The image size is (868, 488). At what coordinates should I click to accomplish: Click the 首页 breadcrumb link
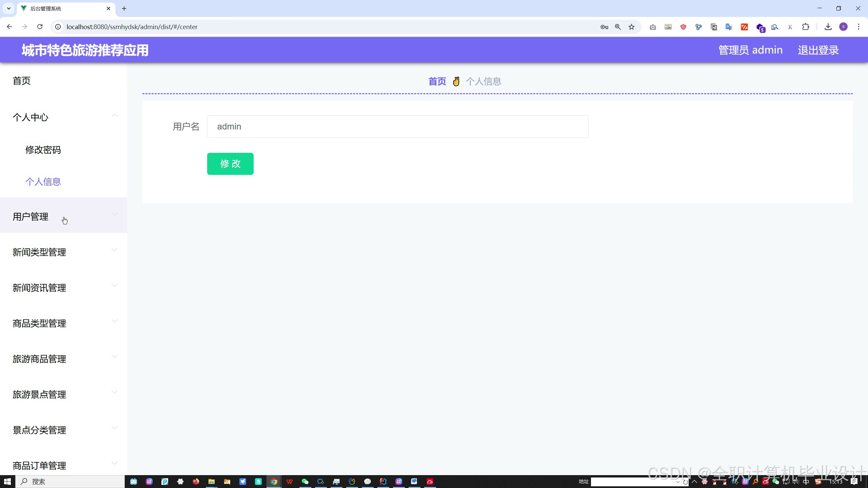437,81
